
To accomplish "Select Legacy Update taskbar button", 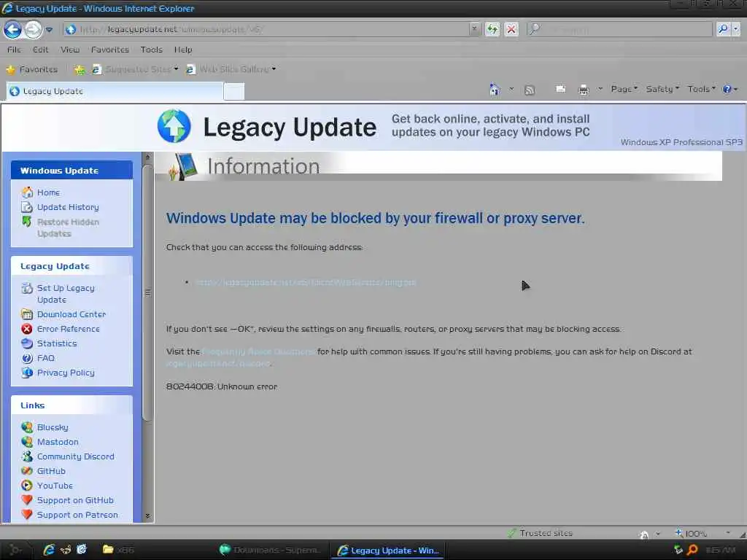I will (x=389, y=551).
